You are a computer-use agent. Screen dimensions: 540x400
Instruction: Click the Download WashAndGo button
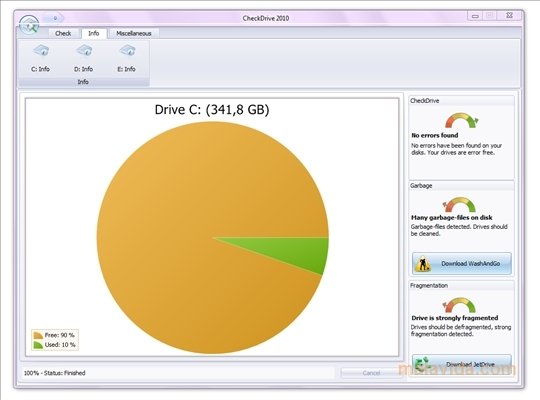(462, 264)
